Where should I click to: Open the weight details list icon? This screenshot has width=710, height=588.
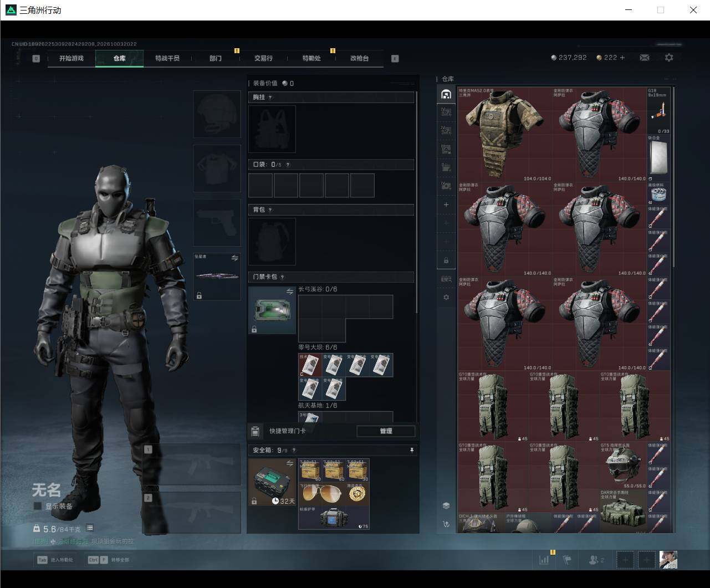point(90,528)
